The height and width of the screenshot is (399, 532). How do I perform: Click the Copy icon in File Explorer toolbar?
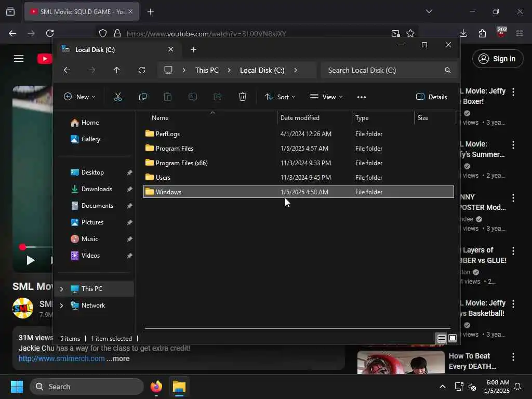(143, 97)
